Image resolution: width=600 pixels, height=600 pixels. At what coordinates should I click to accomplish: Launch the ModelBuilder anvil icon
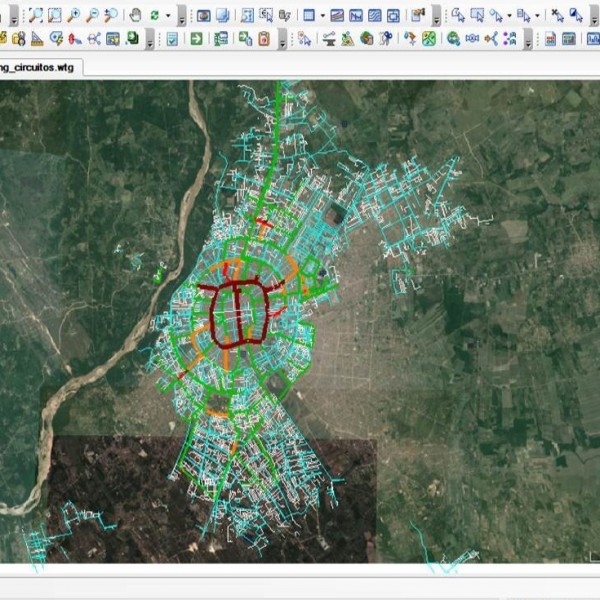coord(329,39)
